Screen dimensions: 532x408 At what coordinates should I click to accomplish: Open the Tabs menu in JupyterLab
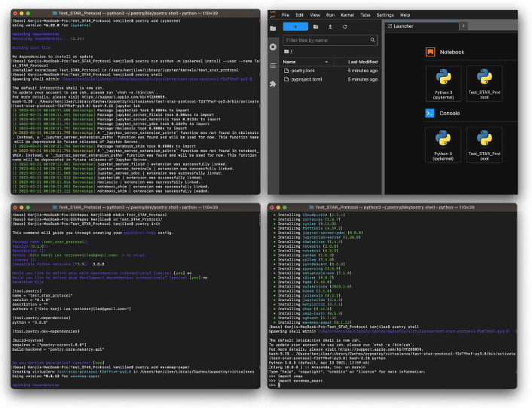pyautogui.click(x=365, y=15)
